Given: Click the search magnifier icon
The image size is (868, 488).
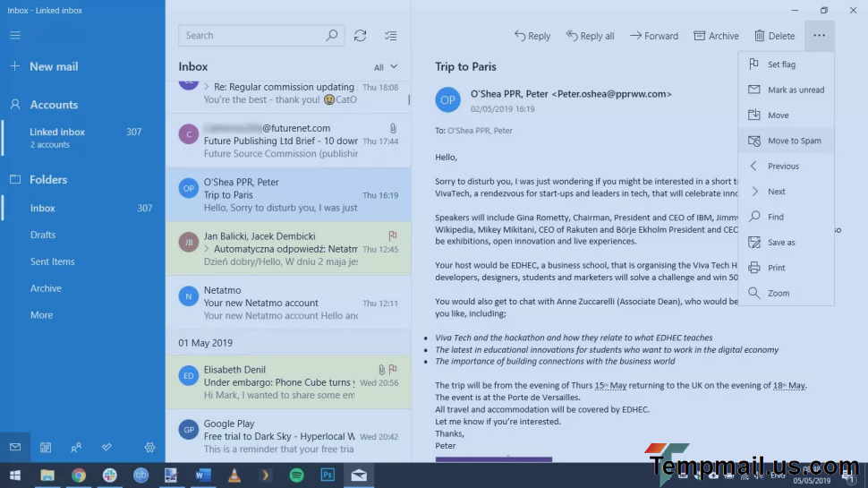Looking at the screenshot, I should pyautogui.click(x=332, y=36).
